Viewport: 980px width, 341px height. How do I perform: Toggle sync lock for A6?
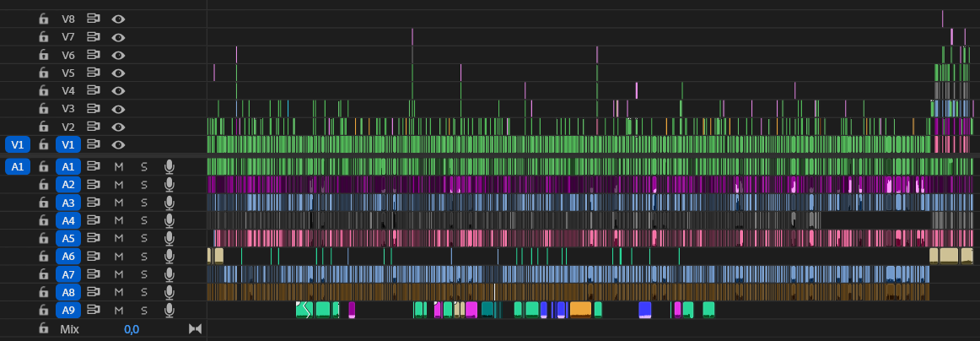[93, 257]
